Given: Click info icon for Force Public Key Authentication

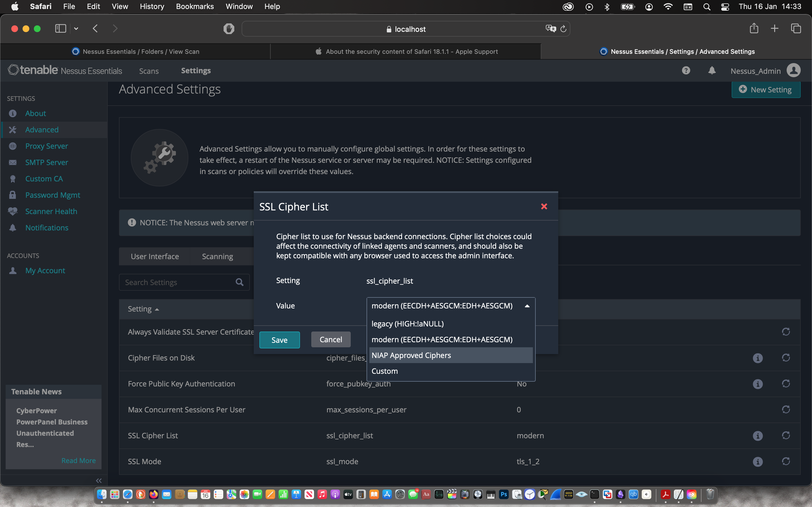Looking at the screenshot, I should pyautogui.click(x=757, y=384).
